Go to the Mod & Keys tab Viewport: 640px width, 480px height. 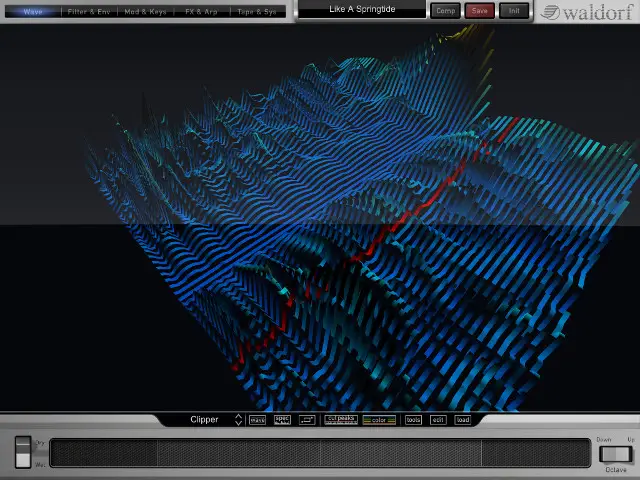pos(144,12)
